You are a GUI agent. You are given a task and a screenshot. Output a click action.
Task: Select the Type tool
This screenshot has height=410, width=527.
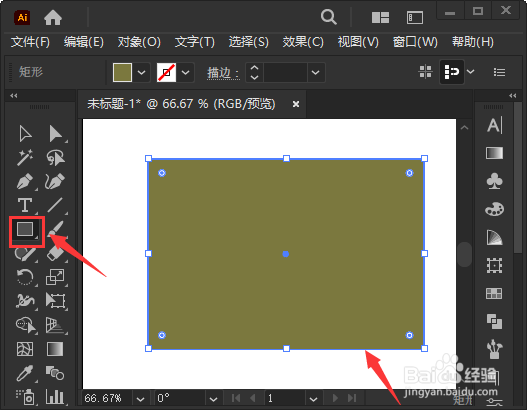pyautogui.click(x=25, y=205)
